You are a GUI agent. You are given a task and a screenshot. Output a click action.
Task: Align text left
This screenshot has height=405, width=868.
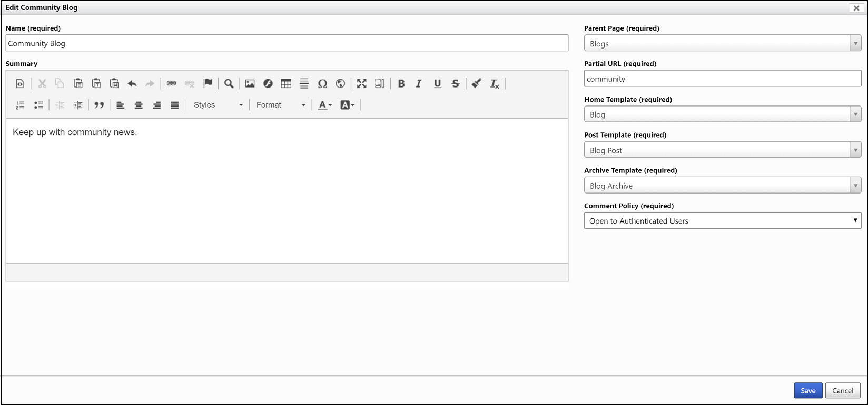click(121, 105)
